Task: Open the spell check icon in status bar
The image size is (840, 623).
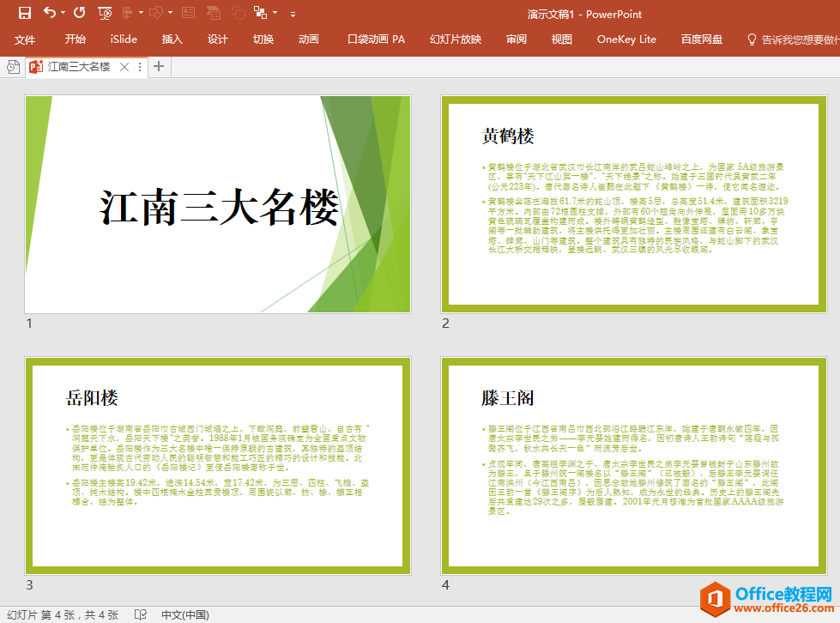Action: click(x=140, y=614)
